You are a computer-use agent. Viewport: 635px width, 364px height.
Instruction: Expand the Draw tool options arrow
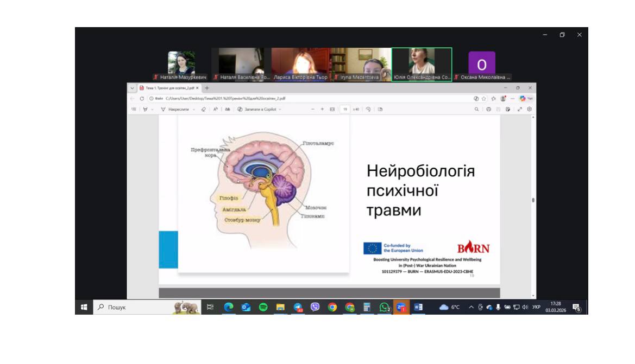(194, 109)
